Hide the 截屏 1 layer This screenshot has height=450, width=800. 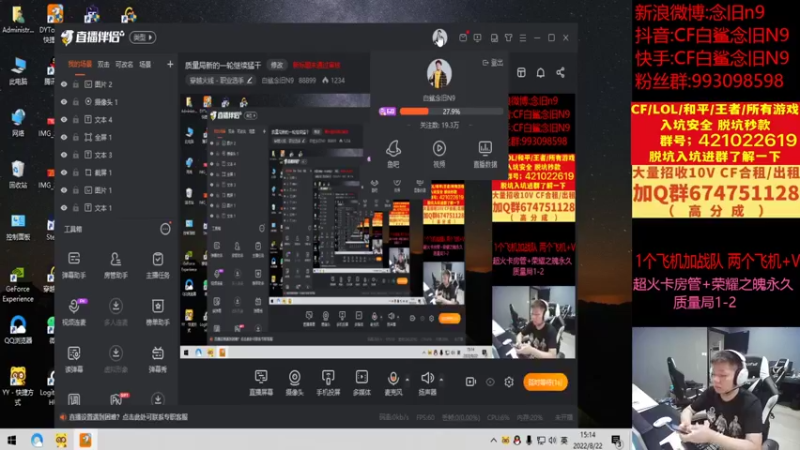point(64,172)
